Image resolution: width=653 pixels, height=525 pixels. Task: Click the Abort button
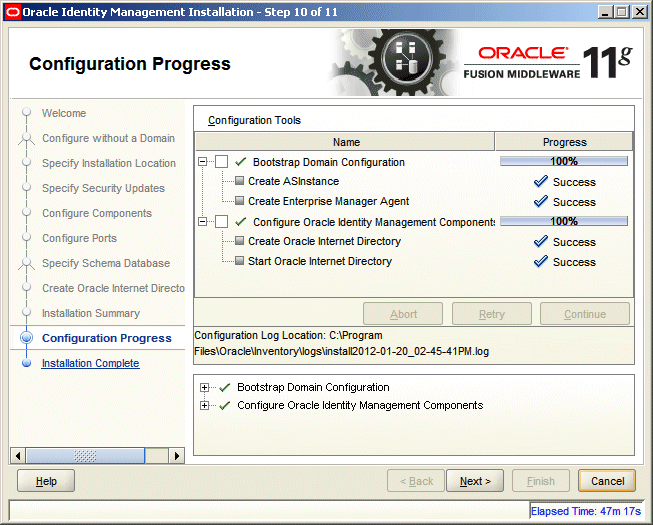[x=403, y=314]
